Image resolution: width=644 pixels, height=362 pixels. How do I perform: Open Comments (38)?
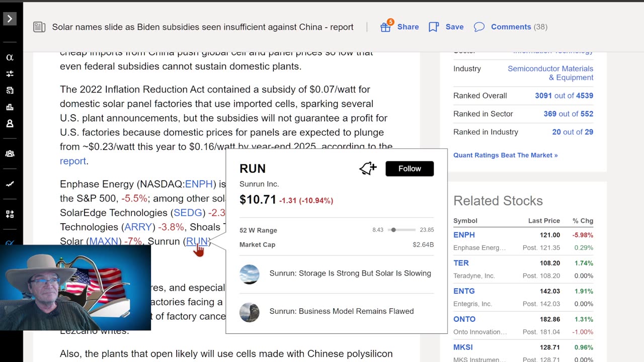coord(519,27)
